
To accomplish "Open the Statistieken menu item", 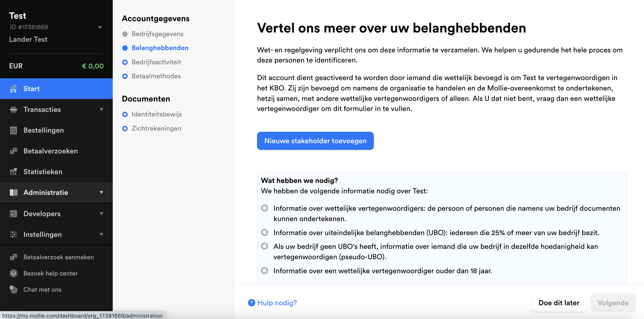I will [x=56, y=172].
